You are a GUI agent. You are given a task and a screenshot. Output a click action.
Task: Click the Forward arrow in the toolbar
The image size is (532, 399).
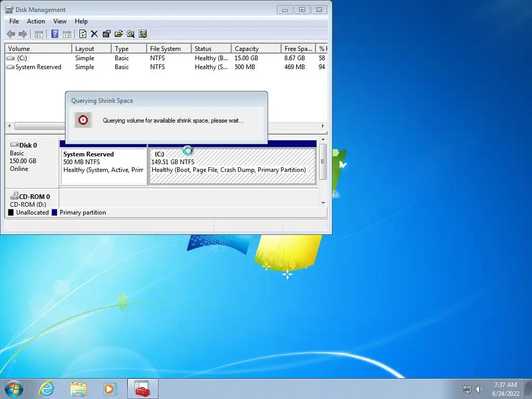(23, 34)
